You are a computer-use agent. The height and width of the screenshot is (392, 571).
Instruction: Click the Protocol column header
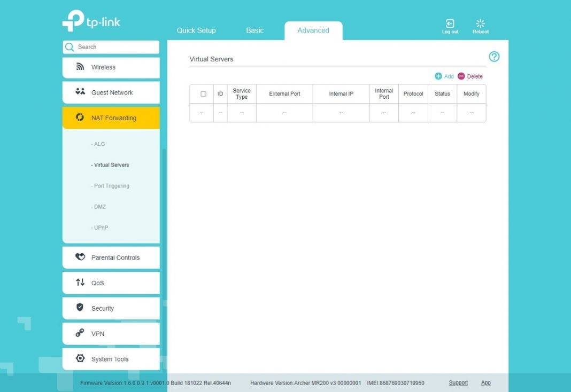pyautogui.click(x=413, y=94)
